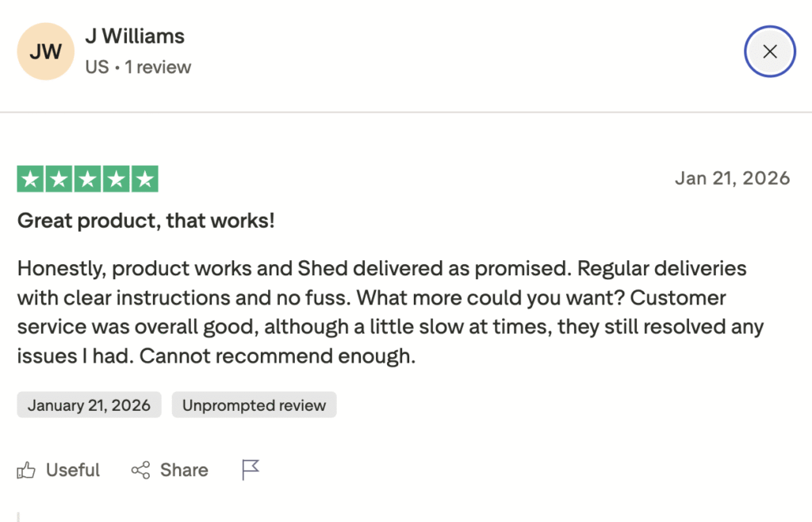Open the J Williams reviewer name
Viewport: 812px width, 522px height.
[135, 36]
